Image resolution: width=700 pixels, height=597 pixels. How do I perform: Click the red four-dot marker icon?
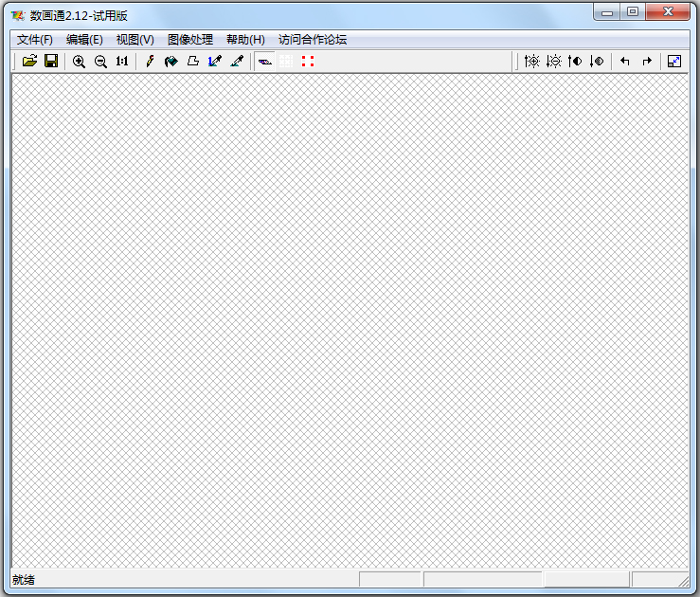[x=308, y=62]
